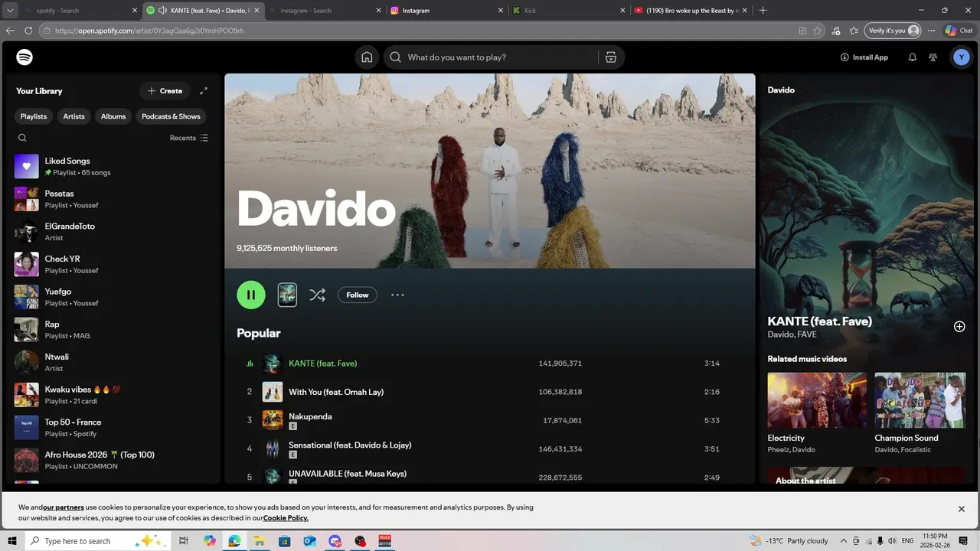Follow the artist Davido
Viewport: 980px width, 551px height.
[358, 295]
